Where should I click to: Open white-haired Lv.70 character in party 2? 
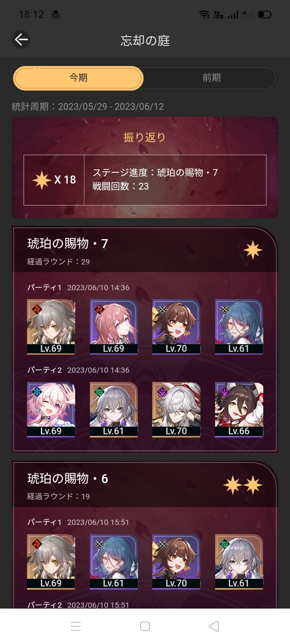[176, 409]
